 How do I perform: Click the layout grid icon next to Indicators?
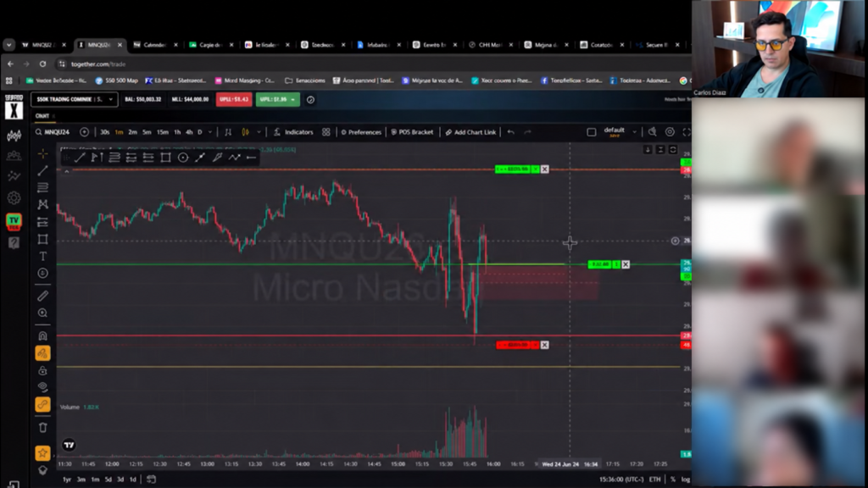pos(326,132)
